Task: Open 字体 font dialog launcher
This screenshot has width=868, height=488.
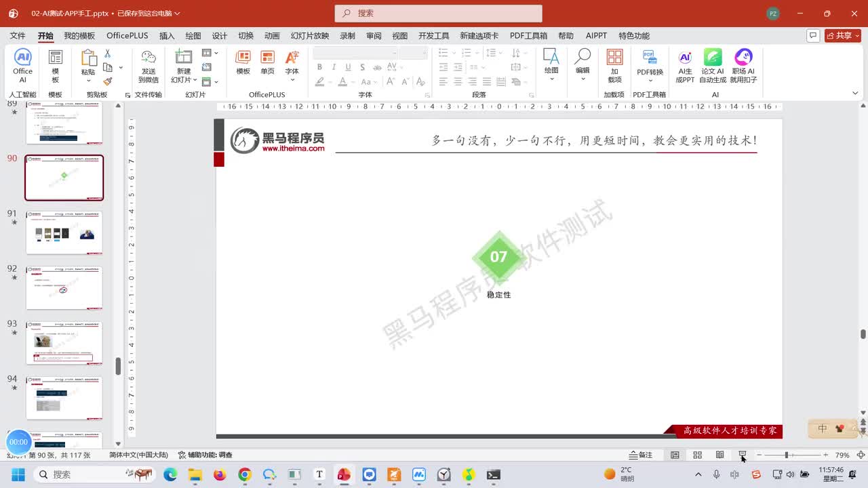Action: [427, 96]
